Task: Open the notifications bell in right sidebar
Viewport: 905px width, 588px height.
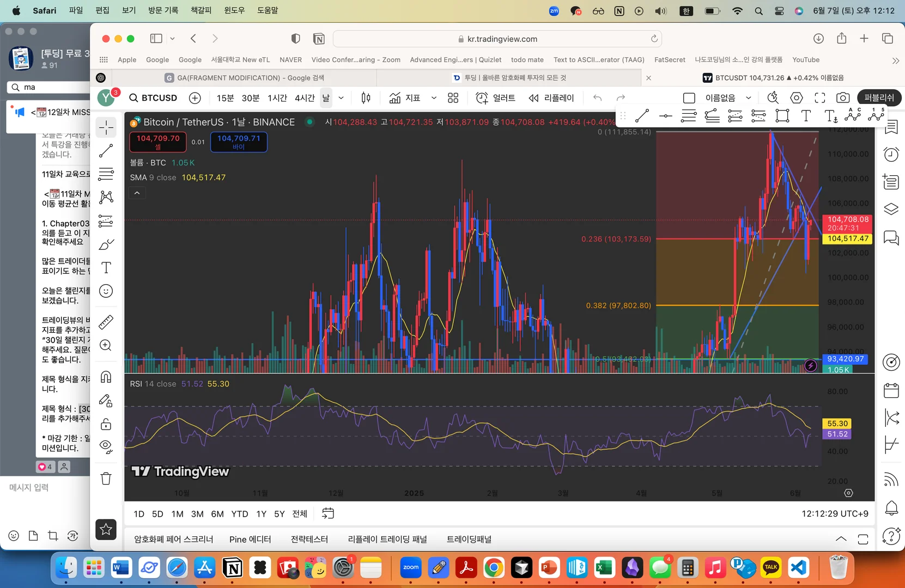Action: click(891, 509)
